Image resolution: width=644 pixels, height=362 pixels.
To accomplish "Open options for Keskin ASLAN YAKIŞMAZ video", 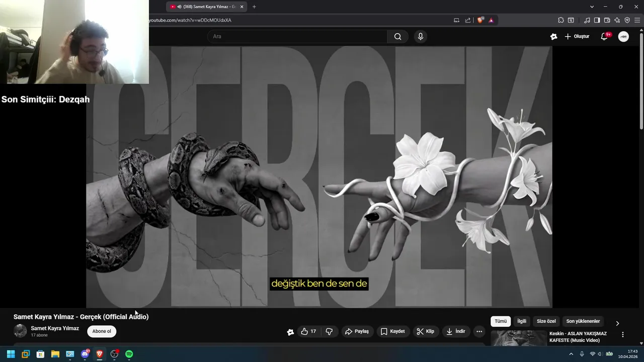I will (622, 335).
